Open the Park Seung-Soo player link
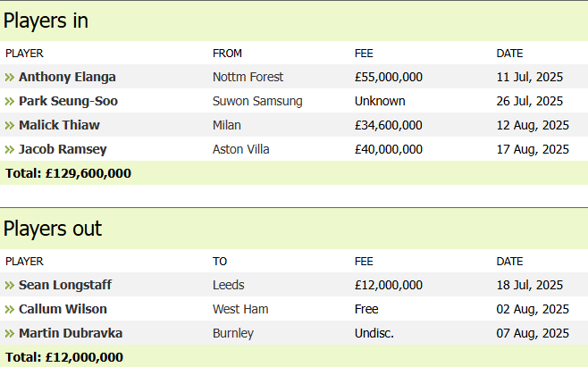Viewport: 588px width, 367px height. pyautogui.click(x=68, y=101)
